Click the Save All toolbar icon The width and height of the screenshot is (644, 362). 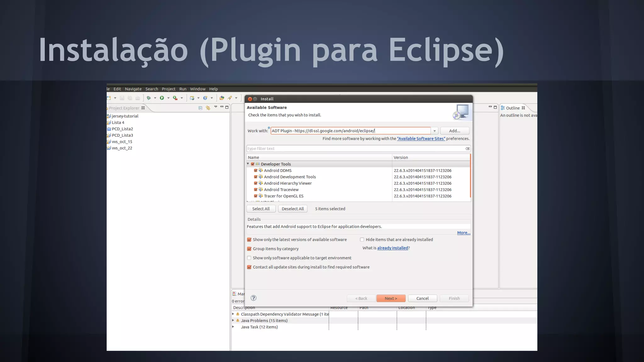pos(130,98)
